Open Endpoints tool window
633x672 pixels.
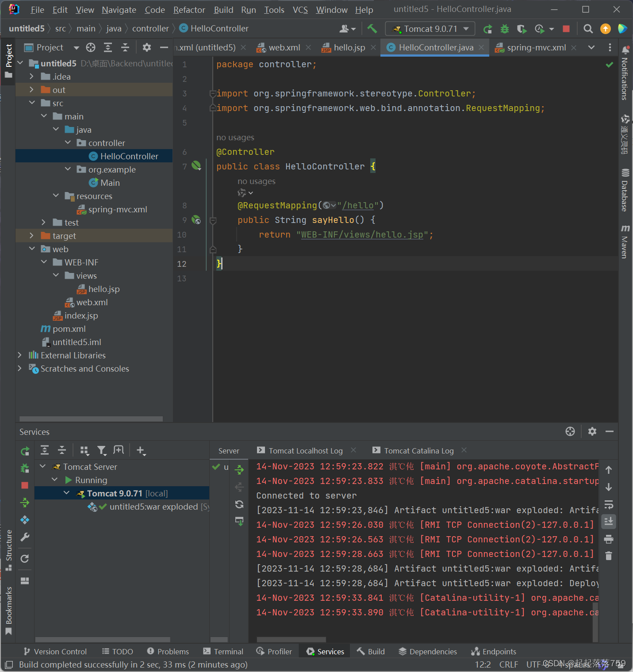pos(494,652)
